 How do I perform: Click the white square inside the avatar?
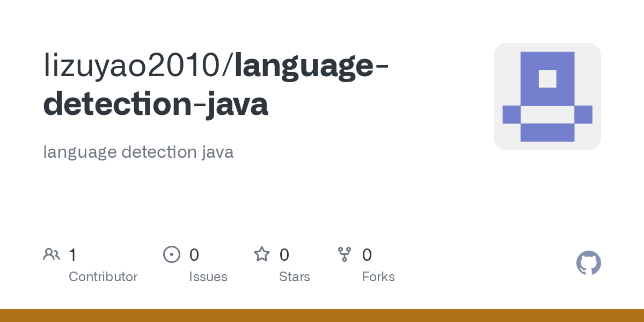pos(547,79)
